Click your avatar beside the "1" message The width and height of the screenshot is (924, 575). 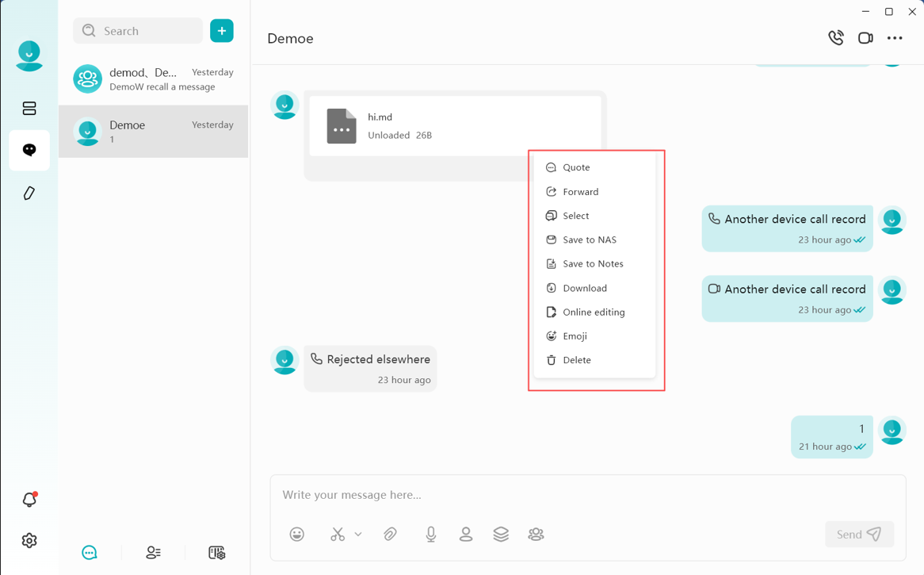[x=892, y=431]
